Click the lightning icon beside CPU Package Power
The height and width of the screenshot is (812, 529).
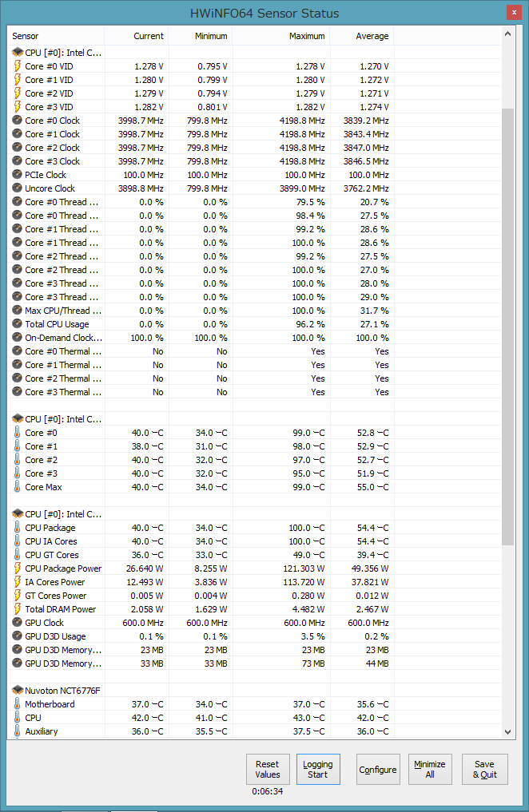(17, 568)
